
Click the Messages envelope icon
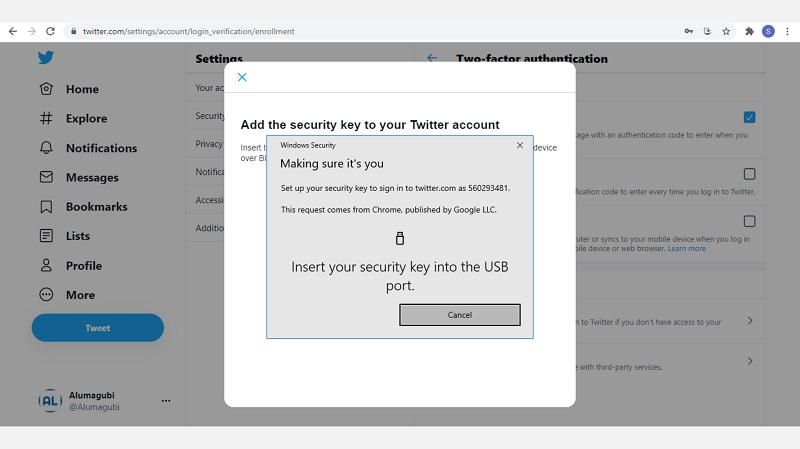[x=46, y=177]
